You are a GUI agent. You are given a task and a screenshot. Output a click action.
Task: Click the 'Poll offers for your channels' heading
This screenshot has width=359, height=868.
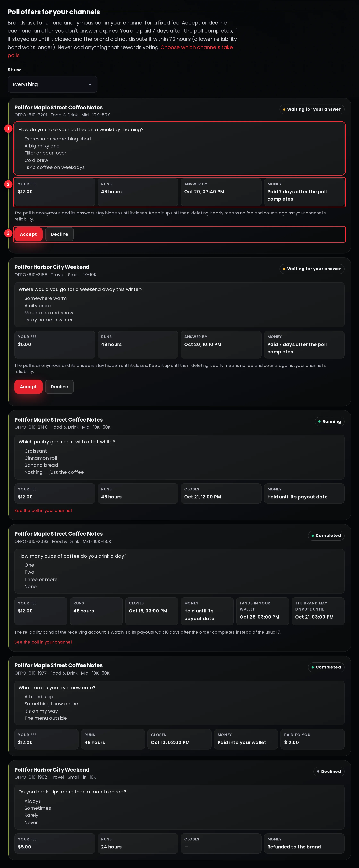tap(54, 12)
